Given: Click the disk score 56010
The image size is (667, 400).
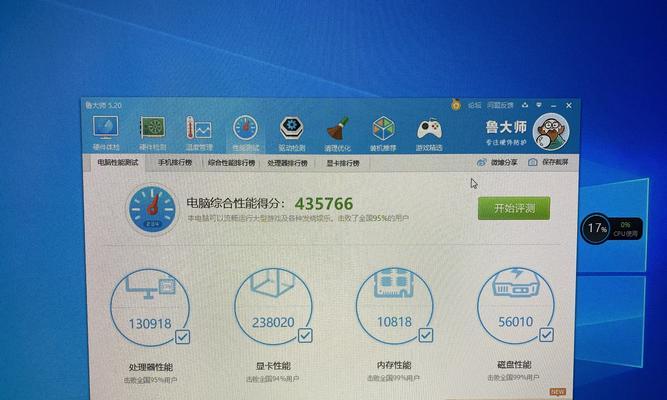Looking at the screenshot, I should tap(516, 322).
